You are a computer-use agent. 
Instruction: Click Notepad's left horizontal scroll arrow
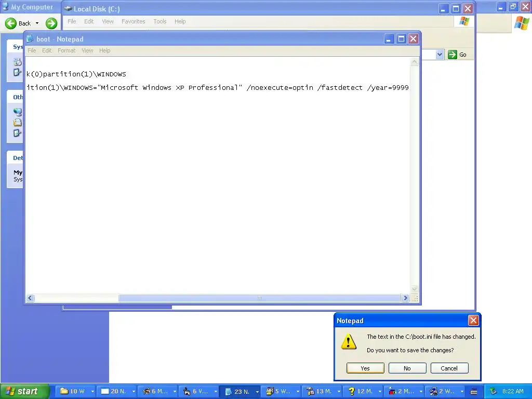pyautogui.click(x=30, y=298)
